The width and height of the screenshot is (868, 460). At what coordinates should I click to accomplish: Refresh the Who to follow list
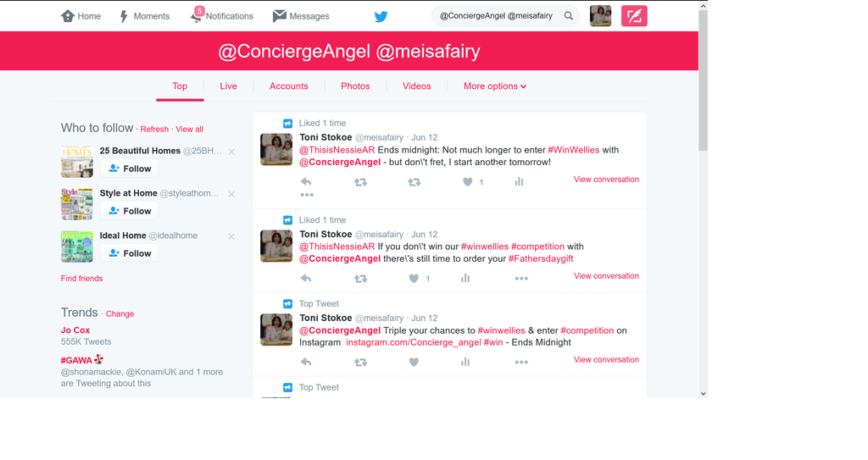pyautogui.click(x=154, y=129)
